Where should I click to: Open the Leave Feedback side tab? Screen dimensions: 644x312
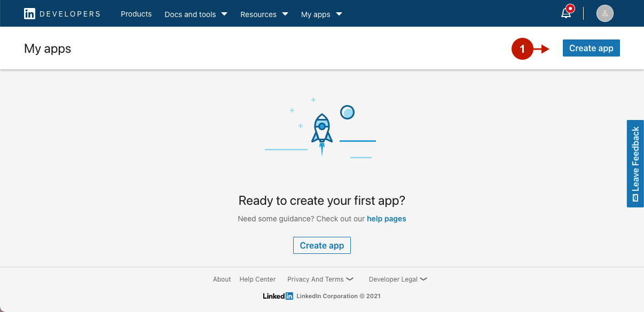tap(635, 163)
